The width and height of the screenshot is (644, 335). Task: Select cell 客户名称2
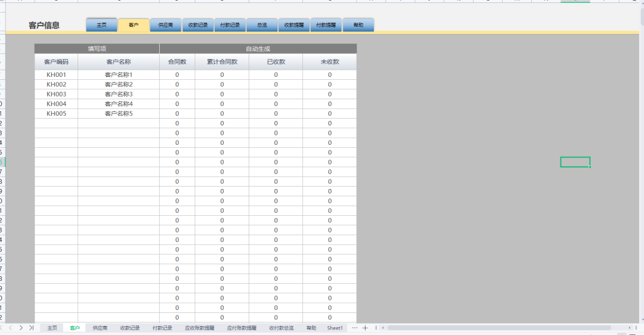click(x=119, y=84)
